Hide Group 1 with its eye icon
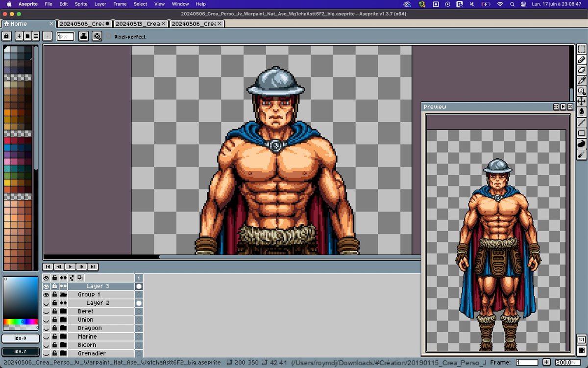Image resolution: width=588 pixels, height=368 pixels. click(x=47, y=294)
